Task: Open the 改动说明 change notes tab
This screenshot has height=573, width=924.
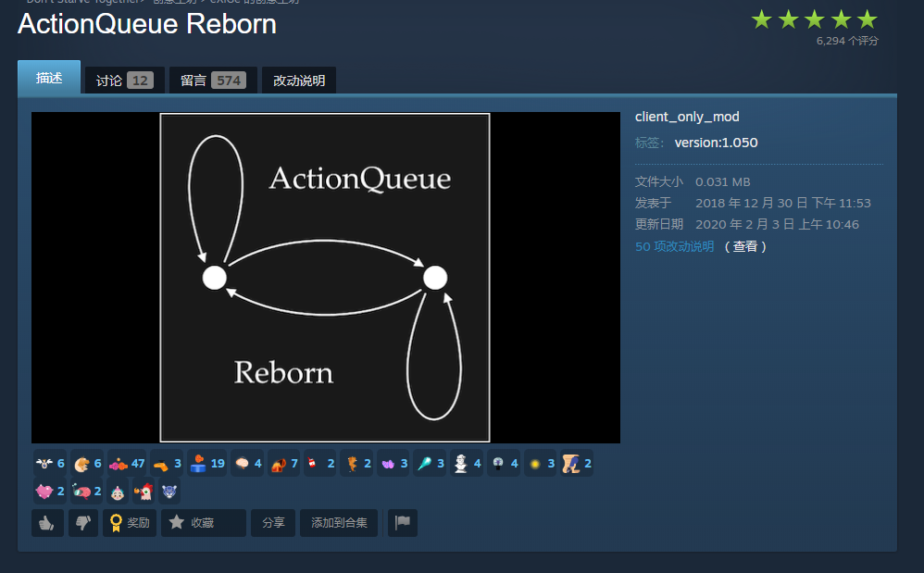Action: [299, 81]
